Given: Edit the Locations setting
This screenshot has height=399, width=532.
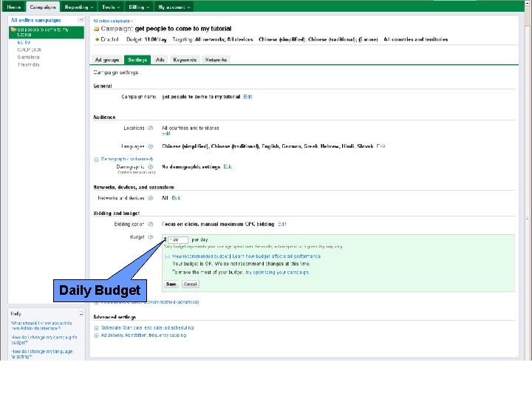Looking at the screenshot, I should [166, 134].
